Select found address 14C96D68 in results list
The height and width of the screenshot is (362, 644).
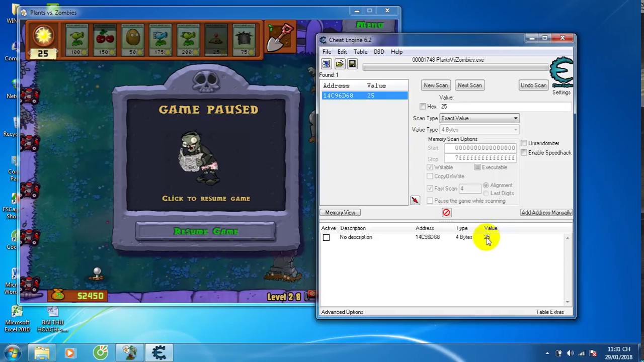coord(364,96)
